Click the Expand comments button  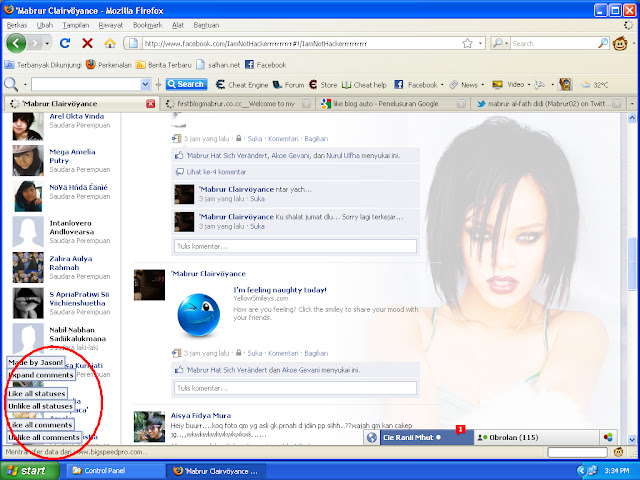point(41,375)
